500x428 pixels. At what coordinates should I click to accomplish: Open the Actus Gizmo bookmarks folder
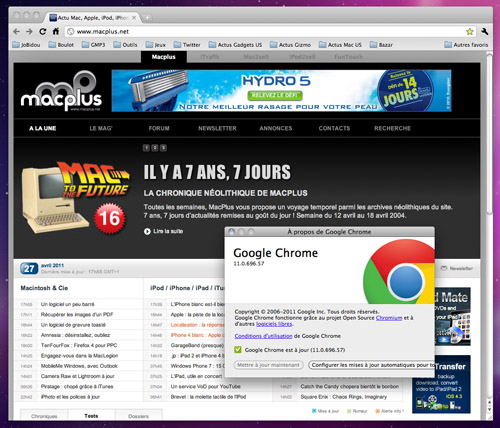(290, 45)
